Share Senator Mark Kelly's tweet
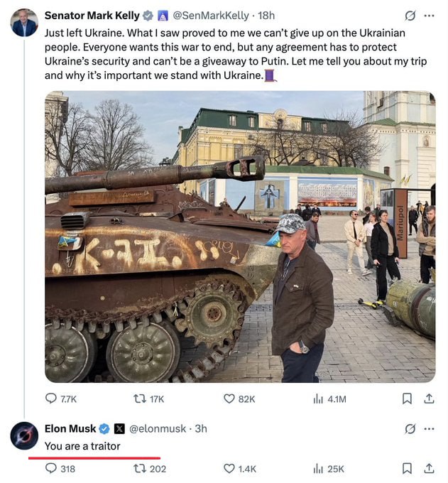 (x=429, y=398)
